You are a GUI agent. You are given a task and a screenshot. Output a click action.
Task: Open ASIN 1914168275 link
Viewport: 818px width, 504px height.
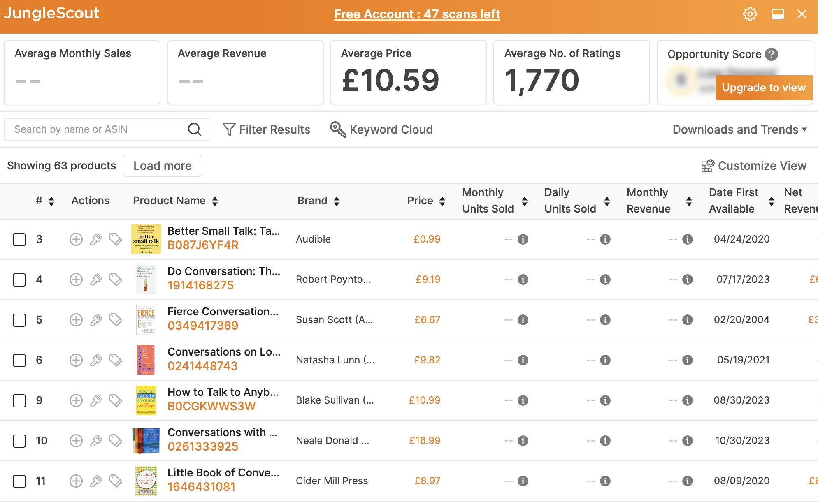(x=200, y=286)
